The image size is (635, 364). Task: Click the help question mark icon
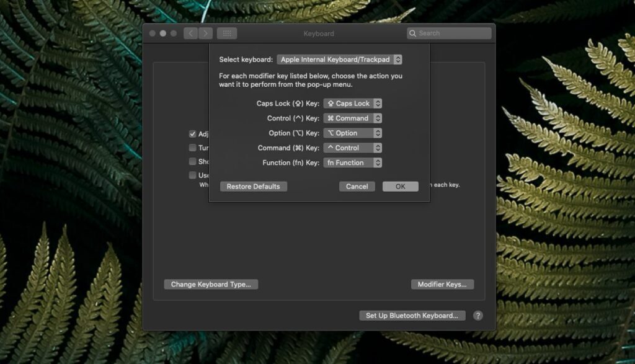[477, 315]
